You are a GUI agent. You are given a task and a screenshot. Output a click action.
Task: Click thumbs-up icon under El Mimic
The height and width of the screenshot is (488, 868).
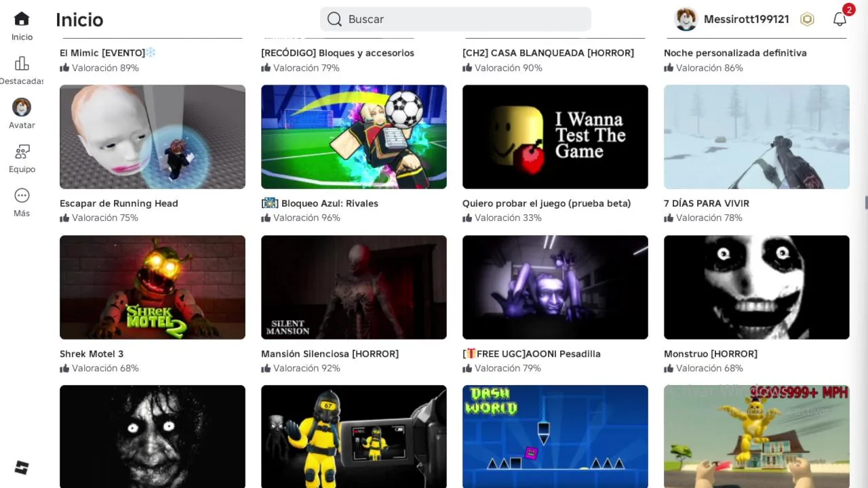64,68
